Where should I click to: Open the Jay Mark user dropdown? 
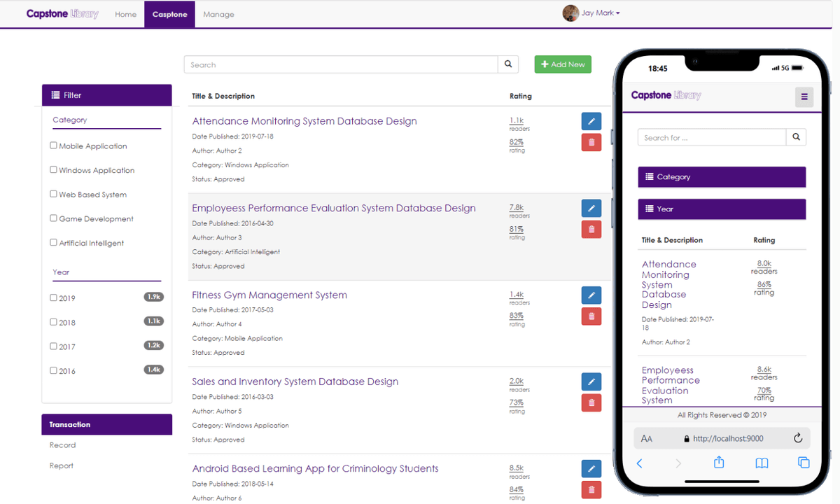click(x=592, y=13)
